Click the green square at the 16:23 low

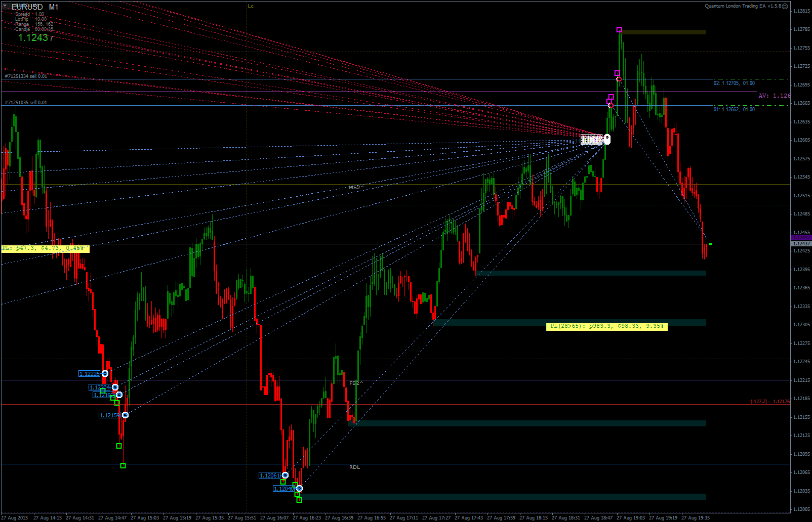(x=299, y=500)
